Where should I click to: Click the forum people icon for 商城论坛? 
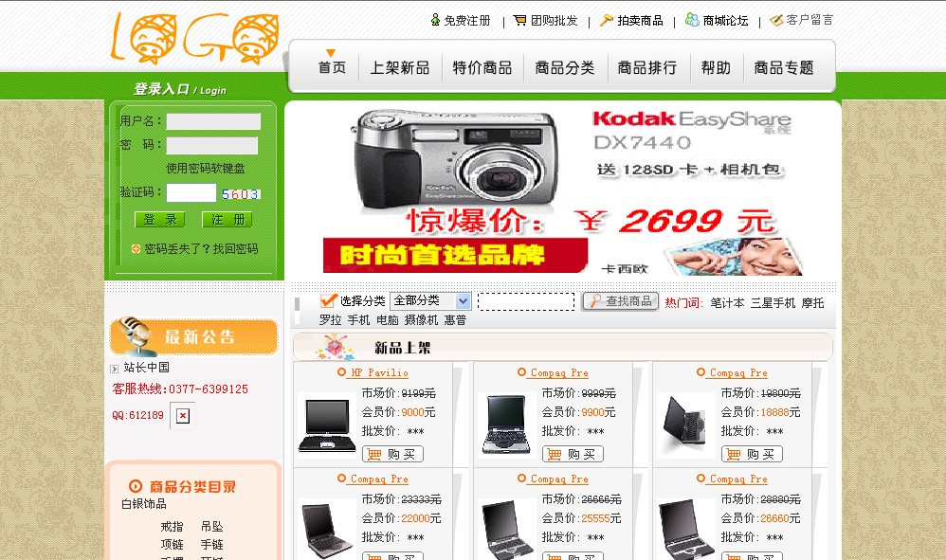click(692, 20)
